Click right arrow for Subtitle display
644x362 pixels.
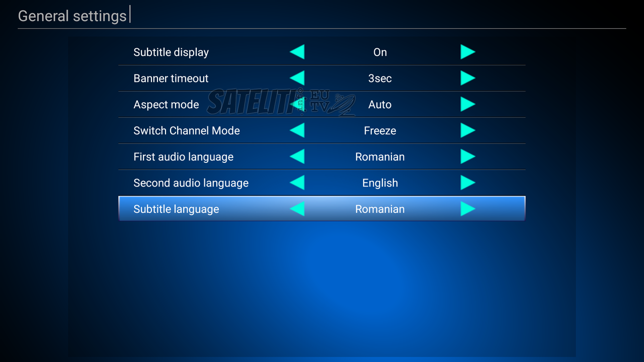[x=468, y=52]
